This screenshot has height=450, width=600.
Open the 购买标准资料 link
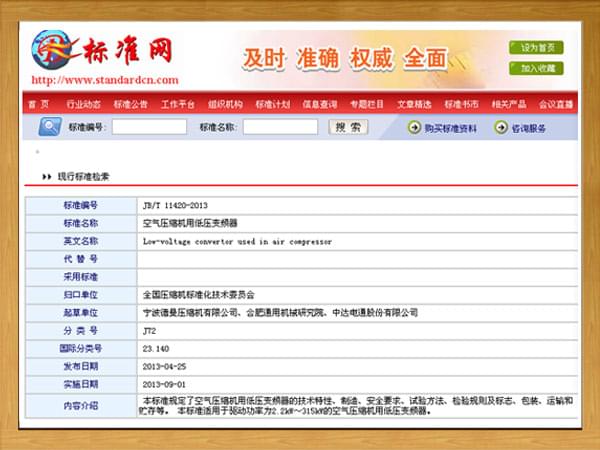coord(450,128)
